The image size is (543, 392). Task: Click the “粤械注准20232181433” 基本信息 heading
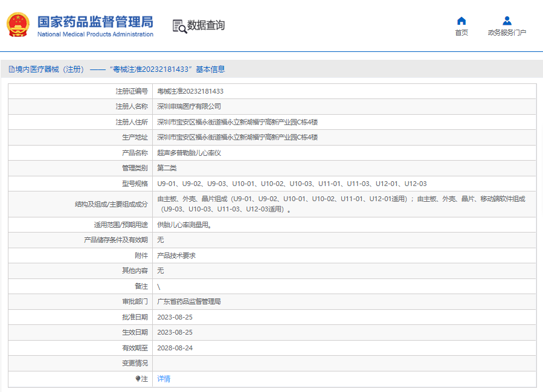167,69
